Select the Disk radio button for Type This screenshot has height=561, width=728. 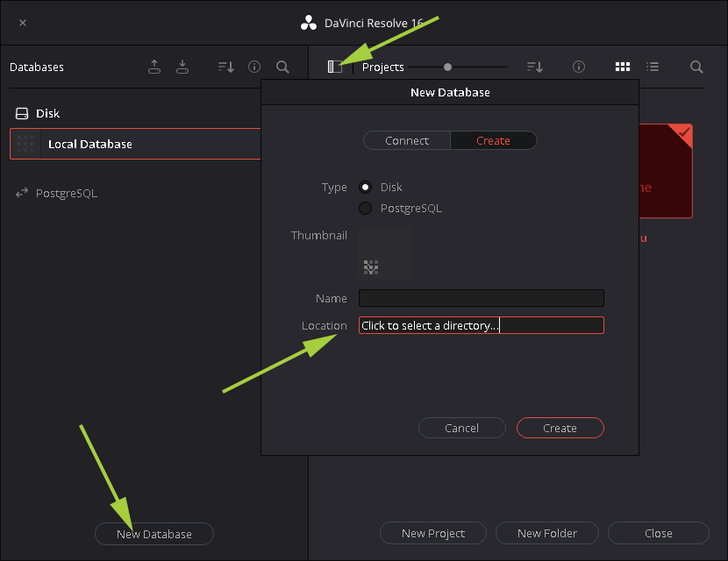click(365, 187)
